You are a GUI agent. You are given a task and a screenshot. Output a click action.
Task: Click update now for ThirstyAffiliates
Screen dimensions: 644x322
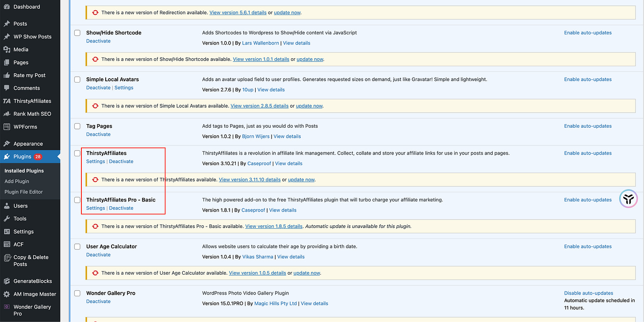point(301,180)
